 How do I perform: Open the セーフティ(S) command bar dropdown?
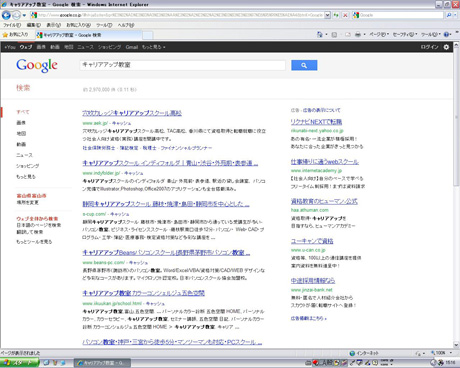pos(405,34)
